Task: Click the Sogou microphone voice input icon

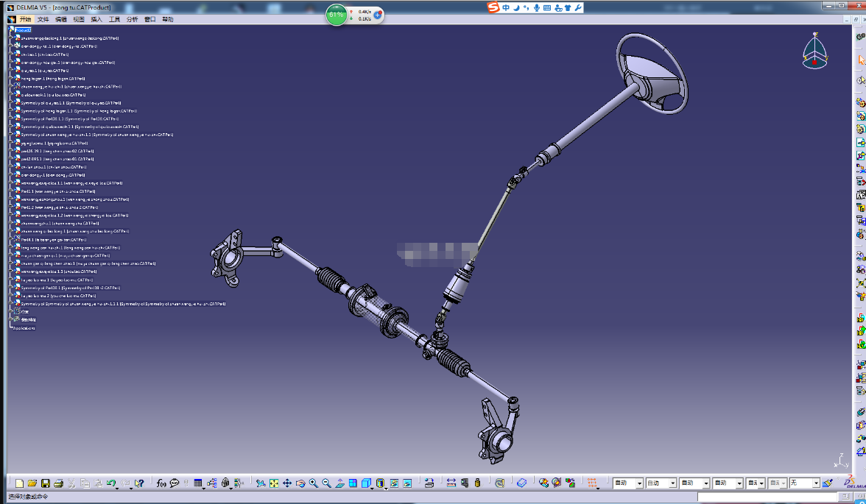Action: point(536,7)
